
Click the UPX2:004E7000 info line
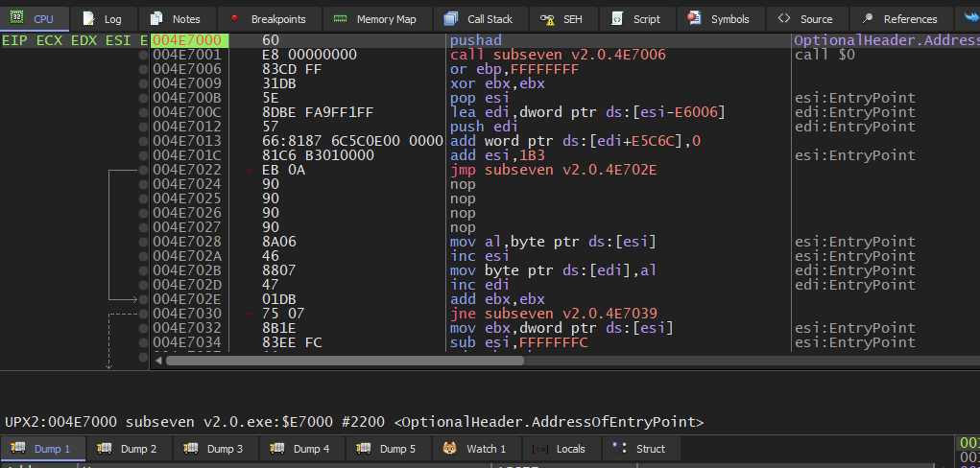click(354, 422)
